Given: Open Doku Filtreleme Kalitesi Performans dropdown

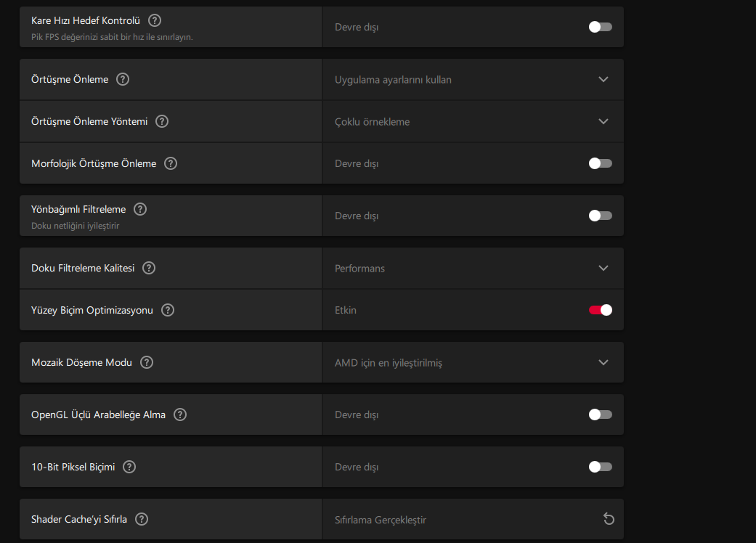Looking at the screenshot, I should 473,269.
